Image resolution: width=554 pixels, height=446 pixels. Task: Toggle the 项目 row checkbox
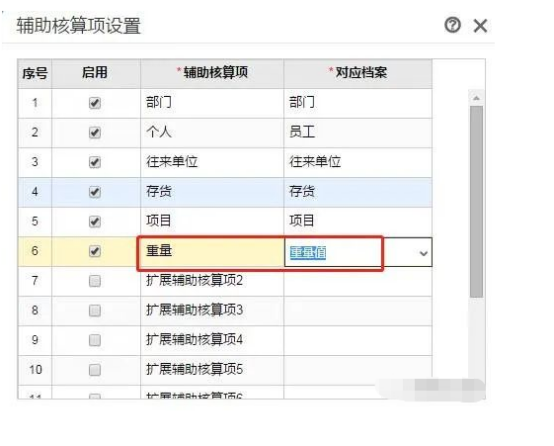pyautogui.click(x=95, y=222)
